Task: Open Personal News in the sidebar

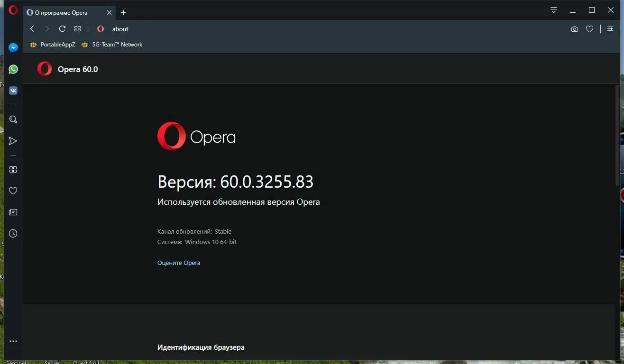Action: pyautogui.click(x=13, y=212)
